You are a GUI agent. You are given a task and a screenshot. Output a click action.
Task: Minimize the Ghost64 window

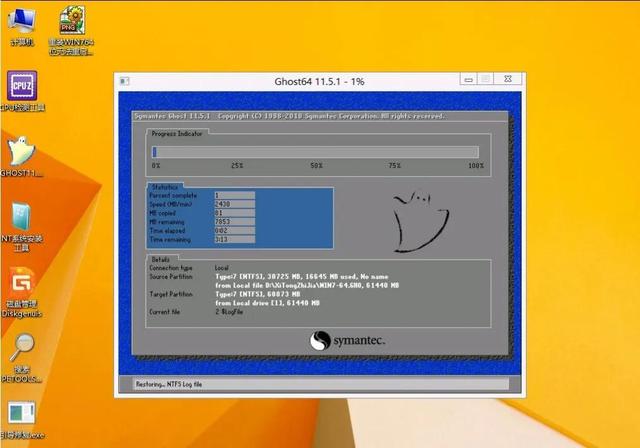click(469, 79)
